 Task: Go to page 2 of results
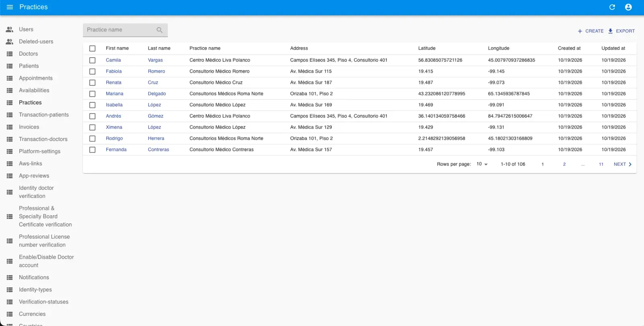[564, 164]
